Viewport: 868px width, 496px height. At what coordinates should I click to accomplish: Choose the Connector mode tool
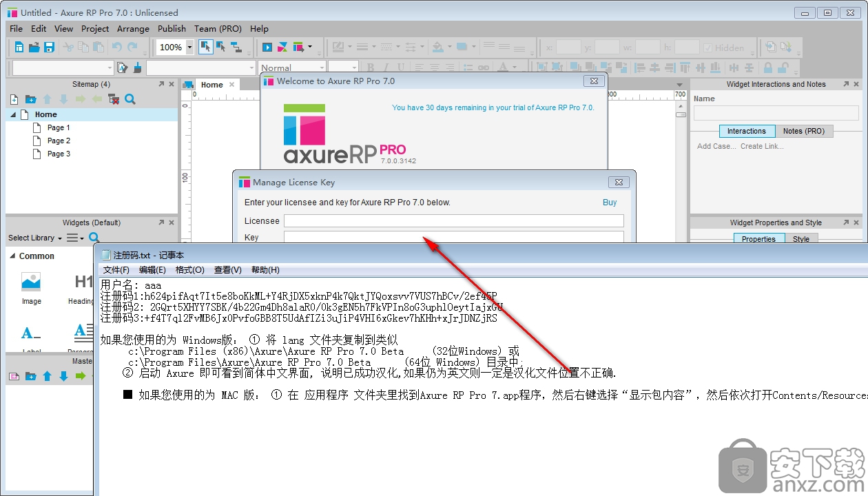(236, 47)
